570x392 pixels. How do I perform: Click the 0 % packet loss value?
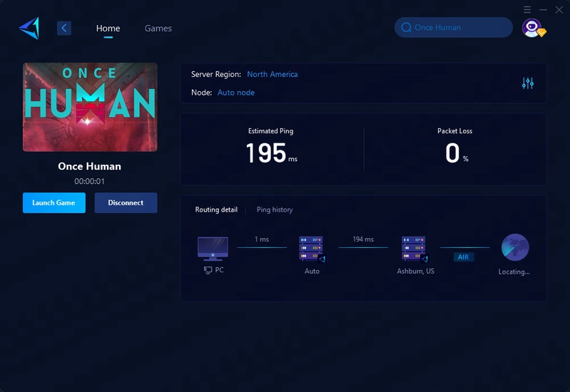click(x=457, y=153)
